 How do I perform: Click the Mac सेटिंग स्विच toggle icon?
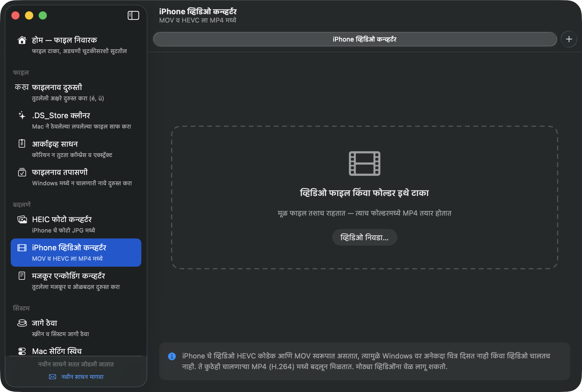tap(22, 351)
